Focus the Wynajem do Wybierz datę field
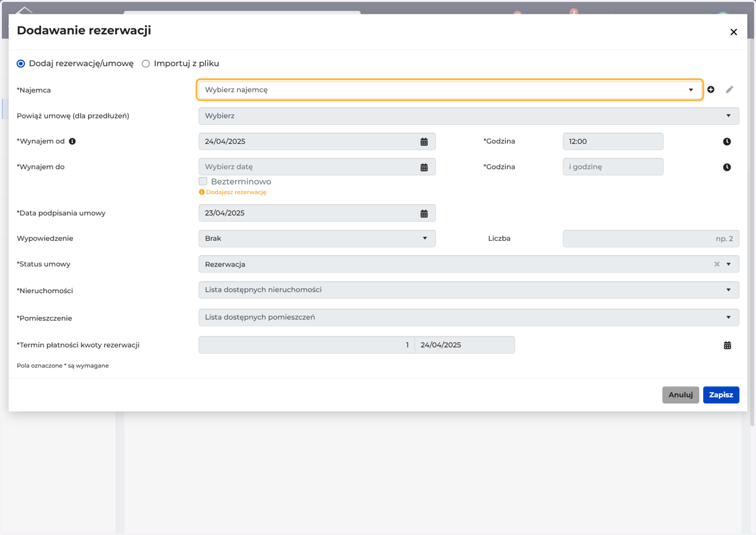Viewport: 756px width, 535px height. click(x=317, y=167)
